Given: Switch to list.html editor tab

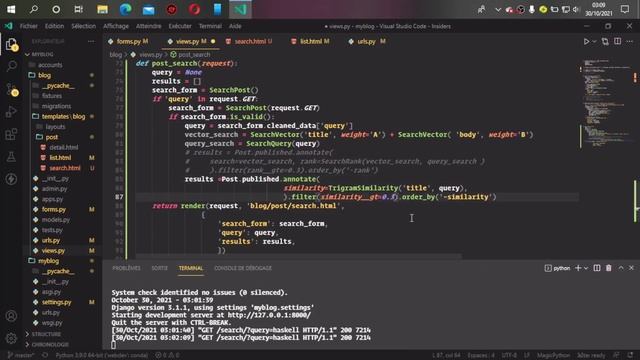Looking at the screenshot, I should [x=311, y=41].
